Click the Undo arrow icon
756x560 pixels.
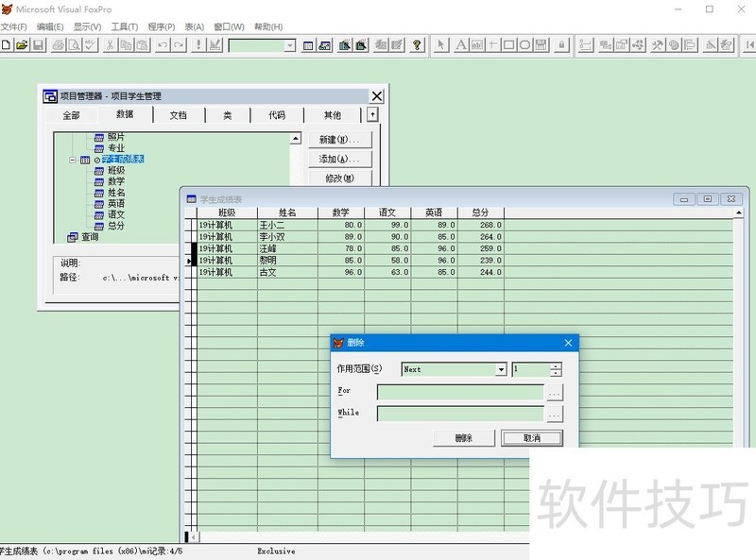(x=163, y=45)
